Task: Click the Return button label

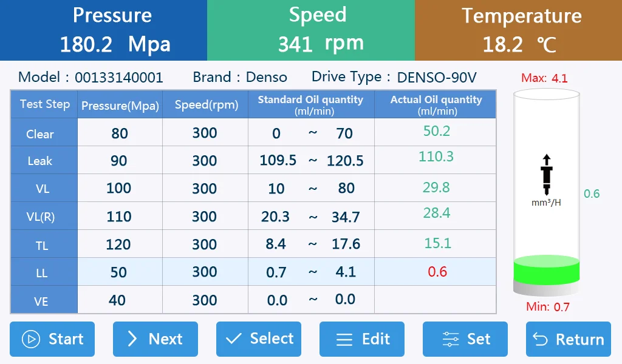Action: pos(579,340)
